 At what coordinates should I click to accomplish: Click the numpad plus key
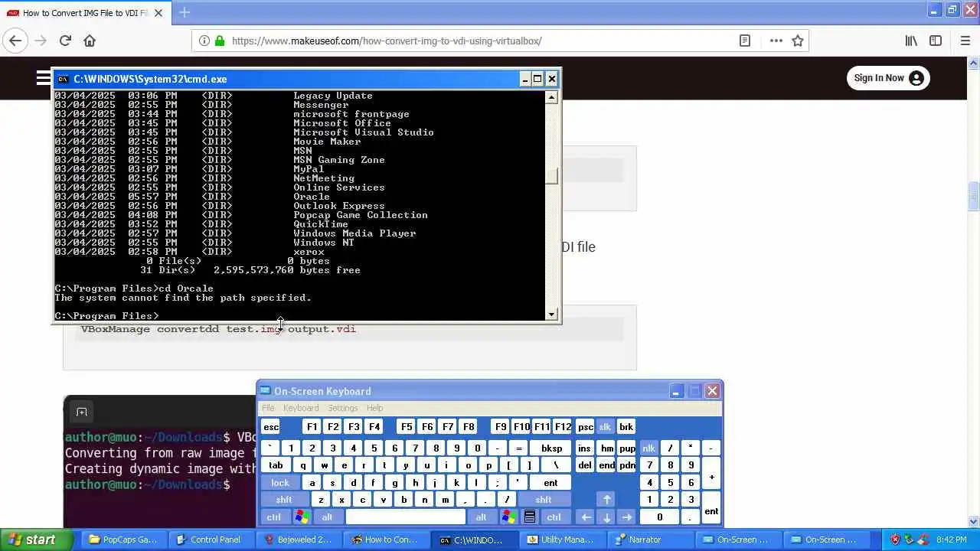(711, 474)
